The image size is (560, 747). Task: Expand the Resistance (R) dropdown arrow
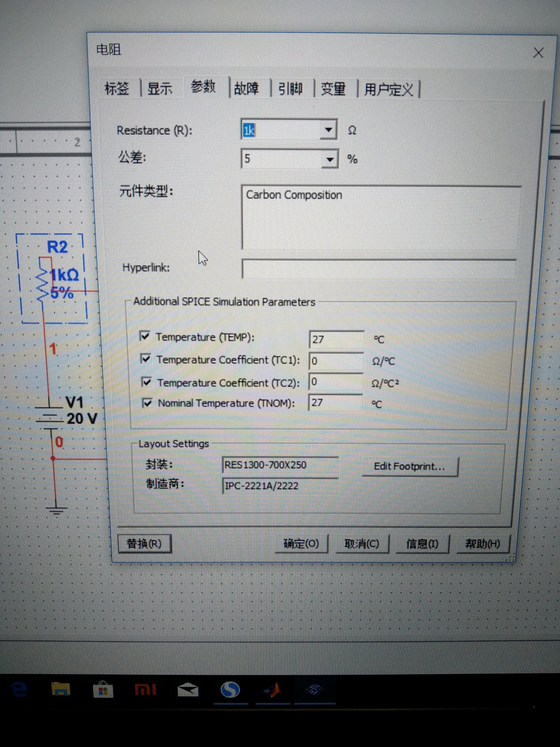pos(328,130)
